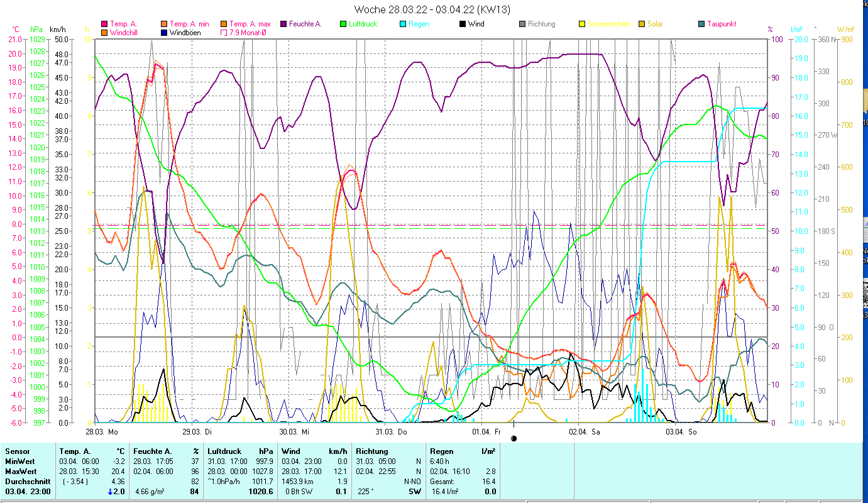Click the 'W/m²' solar axis unit label
868x503 pixels.
(845, 30)
